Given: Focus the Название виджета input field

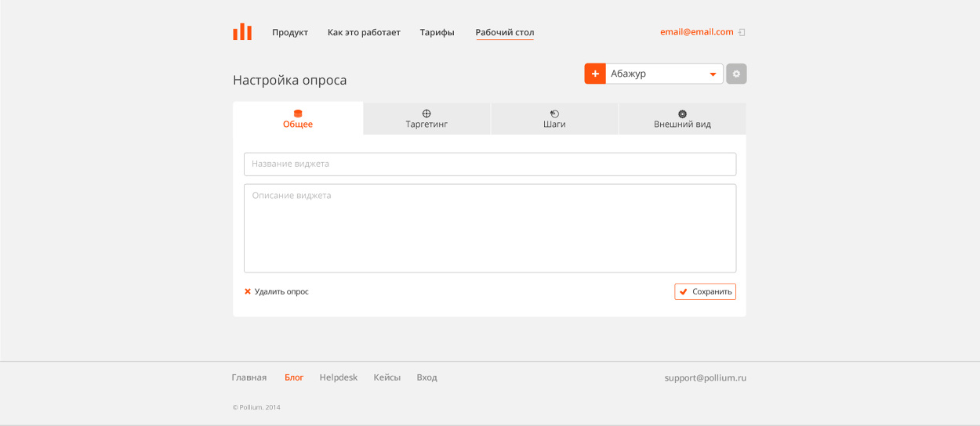Looking at the screenshot, I should tap(490, 164).
